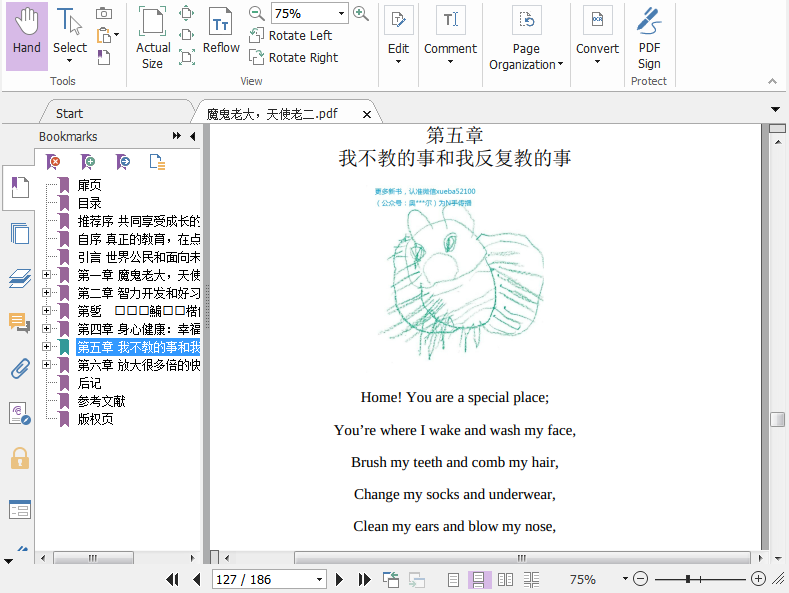Open the Attachments paperclip panel
The image size is (789, 593).
19,368
